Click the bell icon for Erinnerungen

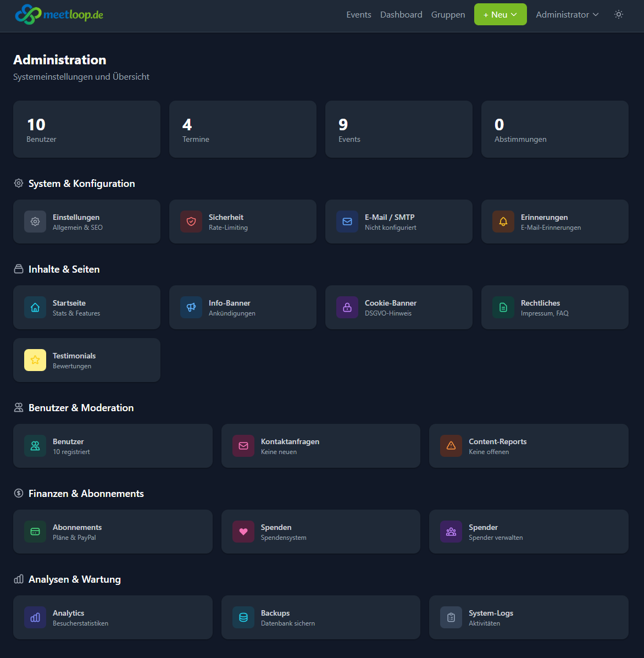point(503,222)
